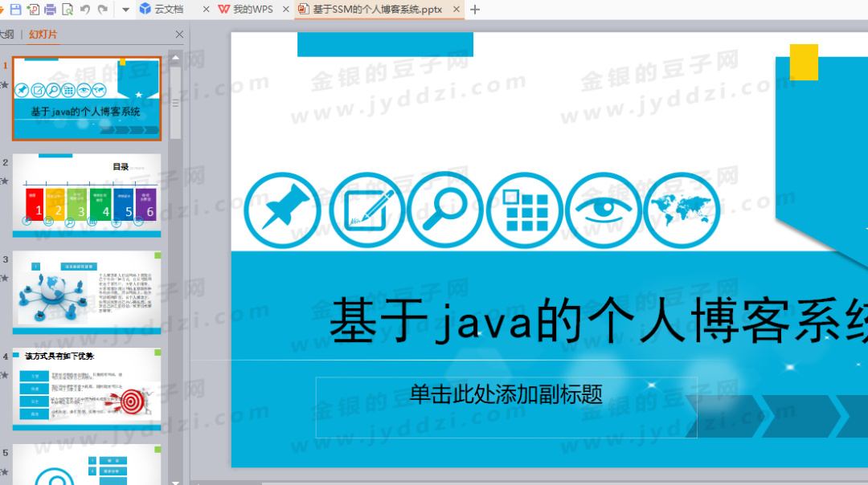
Task: Close the 我的WPS tab
Action: coord(285,10)
